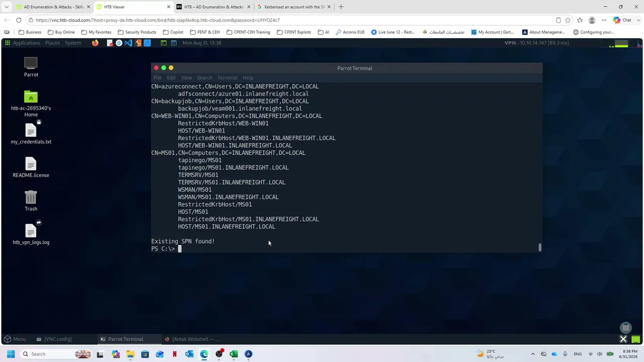Click the Burp Suite icon in panel

[x=138, y=43]
